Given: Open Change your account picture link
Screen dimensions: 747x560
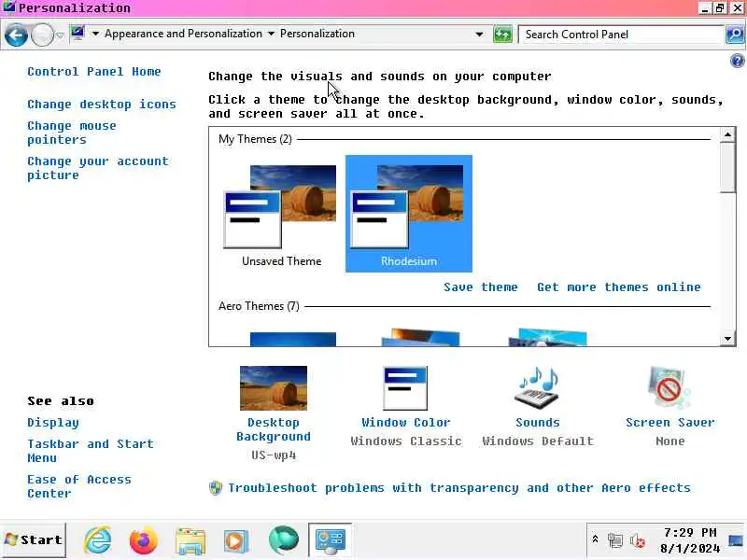Looking at the screenshot, I should (x=98, y=168).
